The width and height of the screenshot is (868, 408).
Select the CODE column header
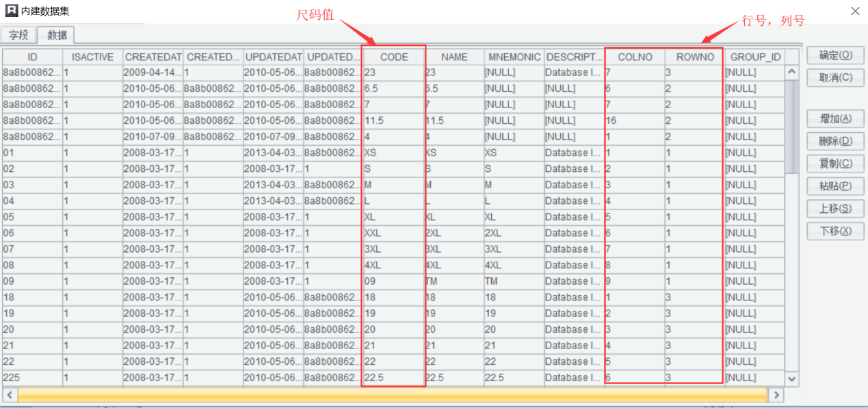click(x=394, y=57)
